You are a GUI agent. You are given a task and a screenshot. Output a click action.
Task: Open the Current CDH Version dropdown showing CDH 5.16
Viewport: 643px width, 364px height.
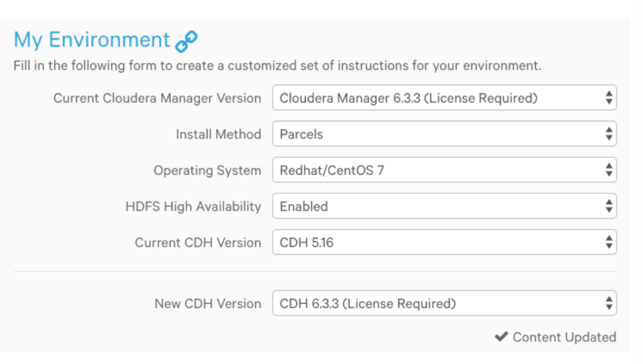444,243
